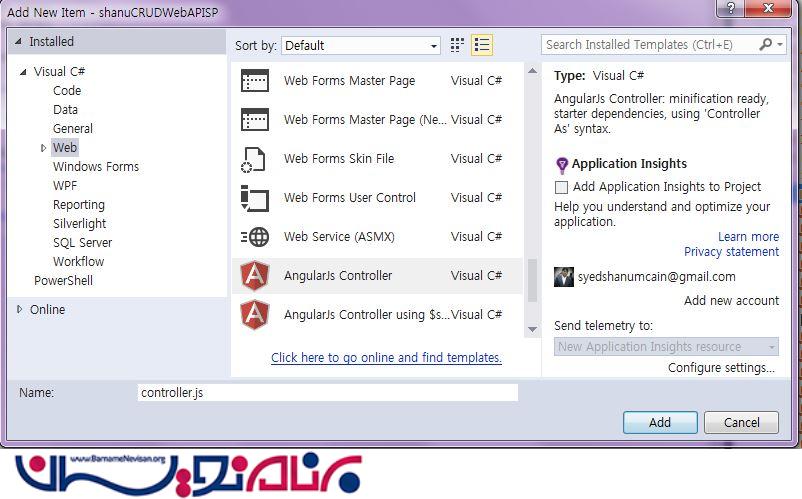The width and height of the screenshot is (802, 499).
Task: Select Silverlight in the category tree
Action: tap(79, 224)
